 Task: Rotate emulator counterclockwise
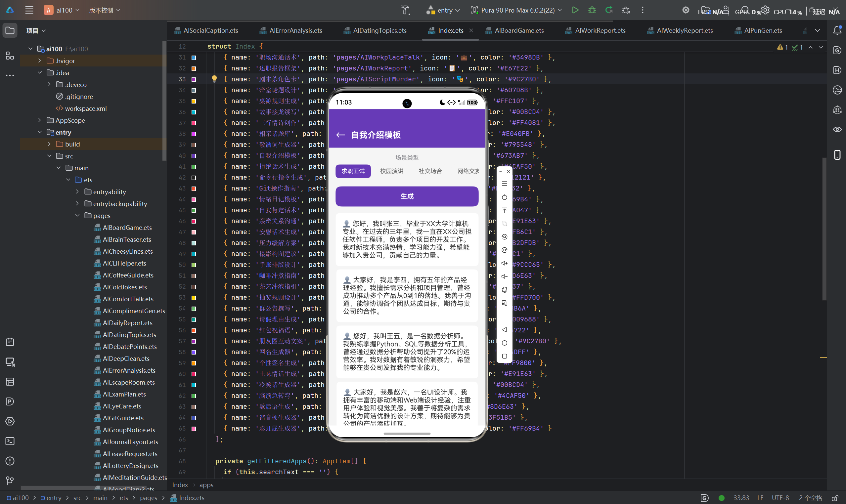point(504,237)
